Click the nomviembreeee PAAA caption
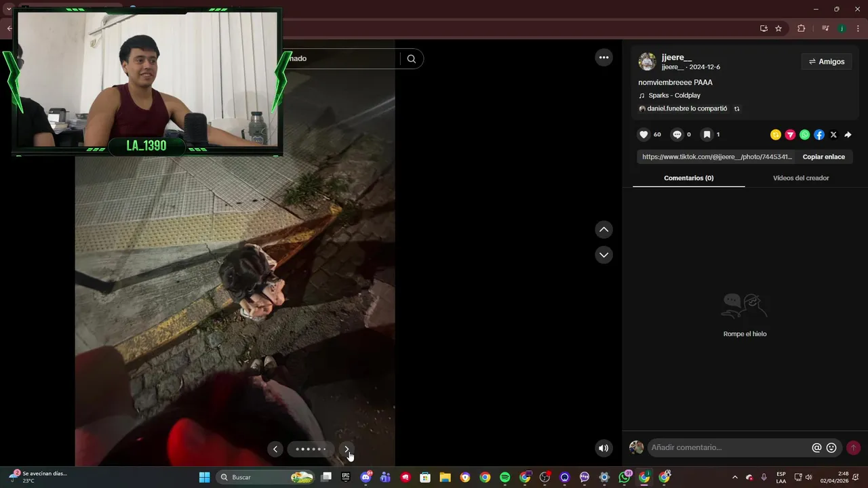The height and width of the screenshot is (488, 868). coord(675,83)
